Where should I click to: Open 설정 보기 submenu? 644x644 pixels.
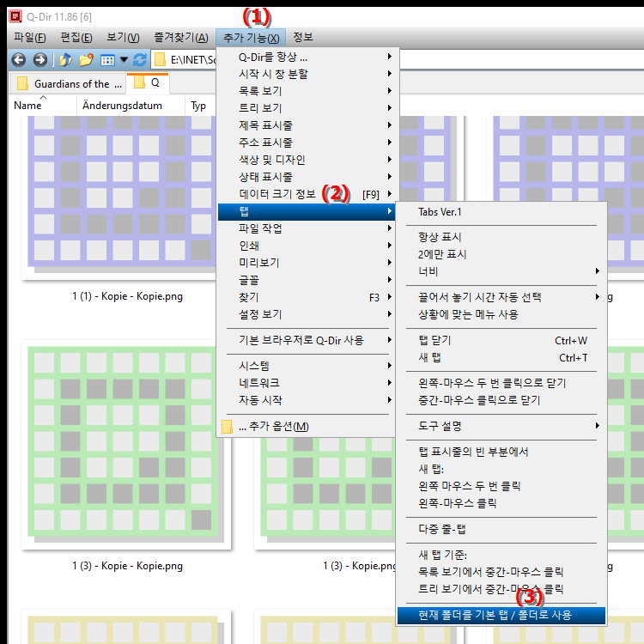[x=306, y=314]
